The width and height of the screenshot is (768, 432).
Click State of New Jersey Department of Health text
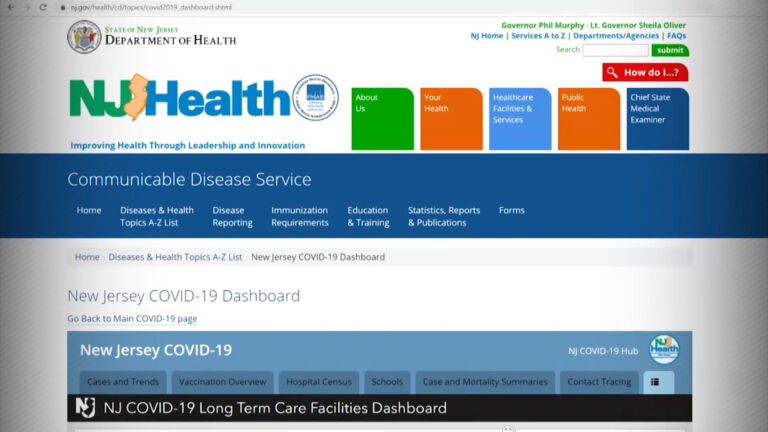coord(170,36)
